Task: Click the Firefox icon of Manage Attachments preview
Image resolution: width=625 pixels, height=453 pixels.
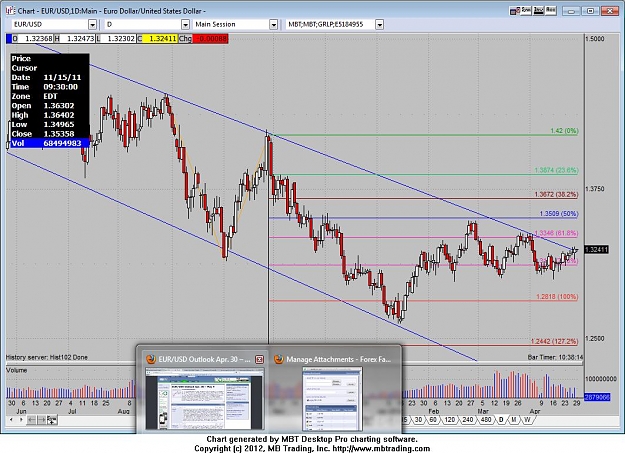Action: [x=279, y=359]
